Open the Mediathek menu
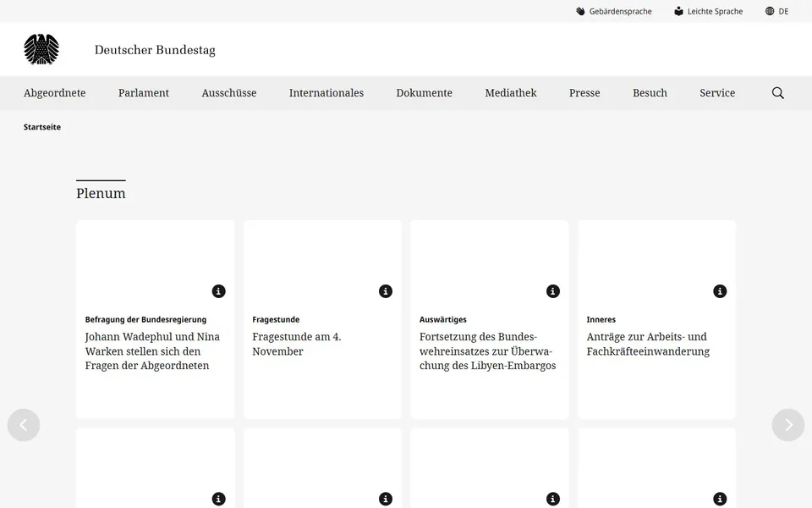812x508 pixels. 511,93
